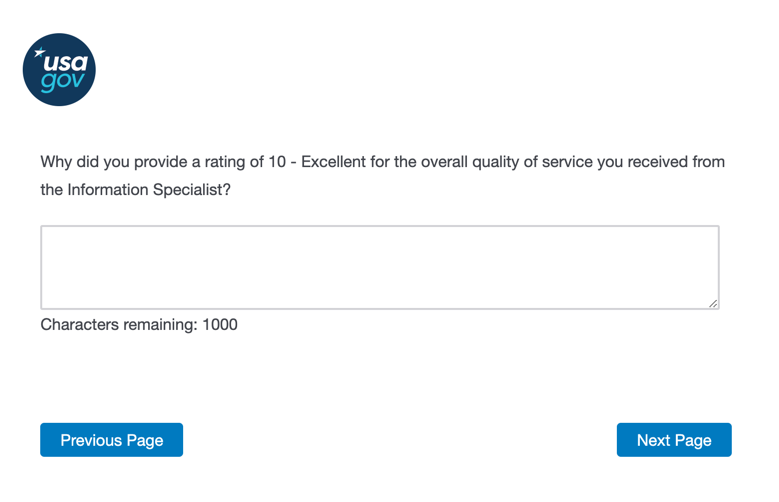Image resolution: width=779 pixels, height=502 pixels.
Task: Click the word 'Previous' on the button
Action: [92, 440]
